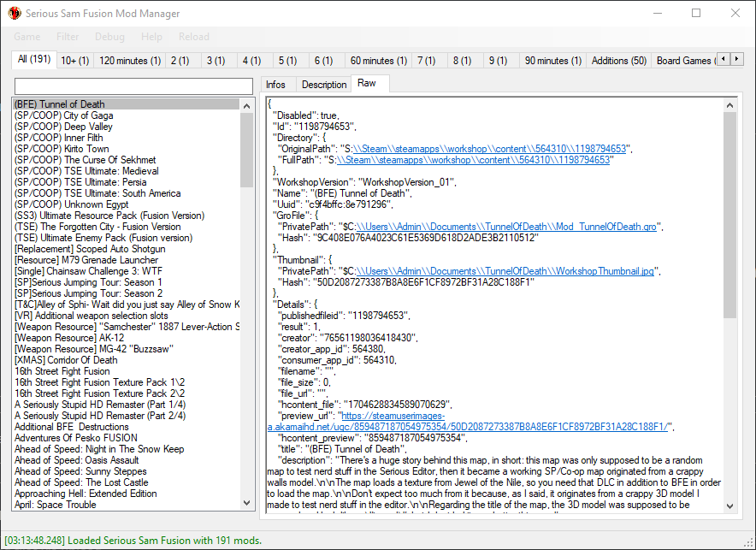Image resolution: width=756 pixels, height=550 pixels.
Task: Select the All (191) category tab
Action: (x=34, y=59)
